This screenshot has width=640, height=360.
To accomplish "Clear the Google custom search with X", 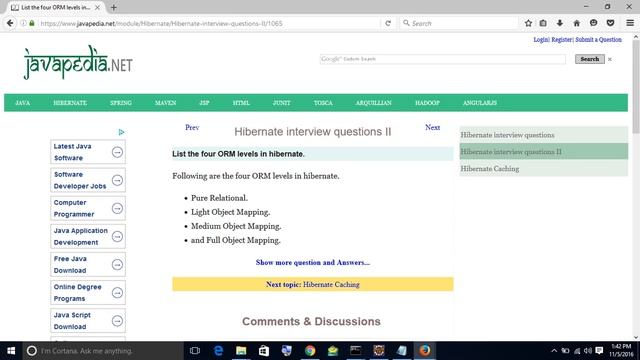I will tap(610, 60).
